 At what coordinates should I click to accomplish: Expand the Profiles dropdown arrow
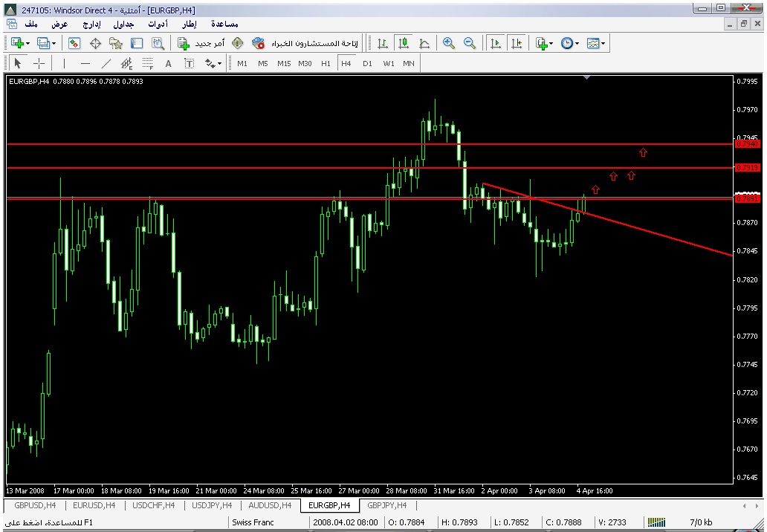54,44
